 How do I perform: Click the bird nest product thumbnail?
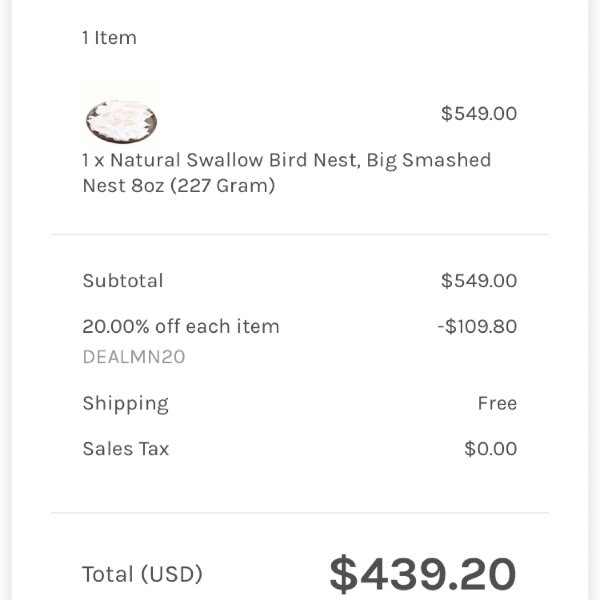(122, 115)
